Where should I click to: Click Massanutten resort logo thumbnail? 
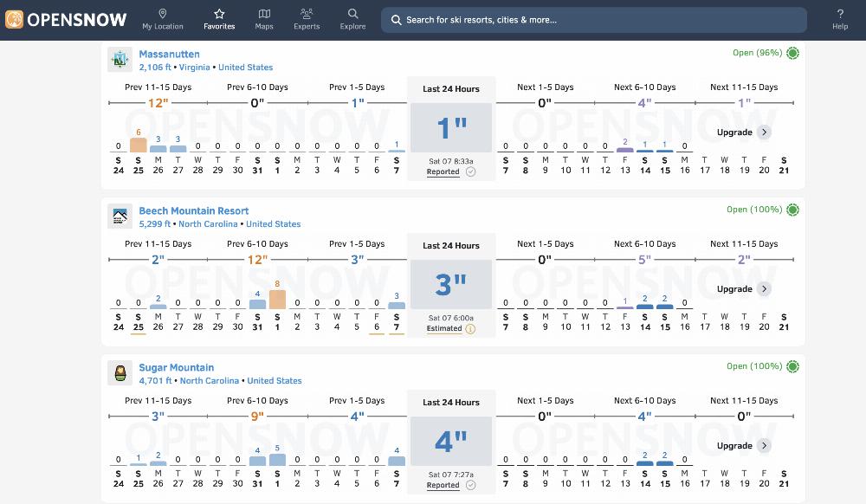pyautogui.click(x=120, y=60)
